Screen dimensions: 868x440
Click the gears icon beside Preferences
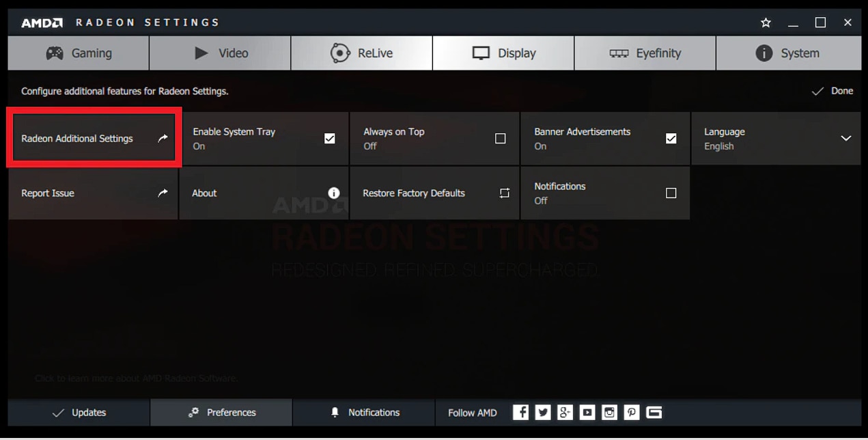(x=193, y=413)
